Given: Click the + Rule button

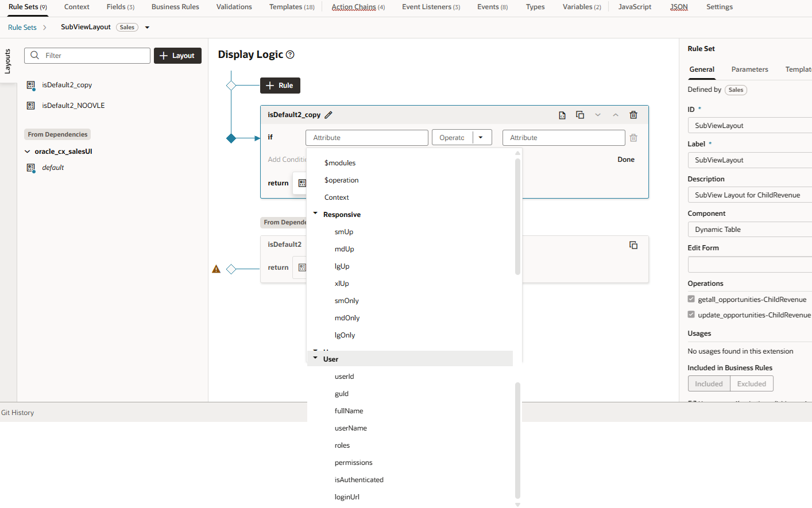Looking at the screenshot, I should click(x=280, y=85).
